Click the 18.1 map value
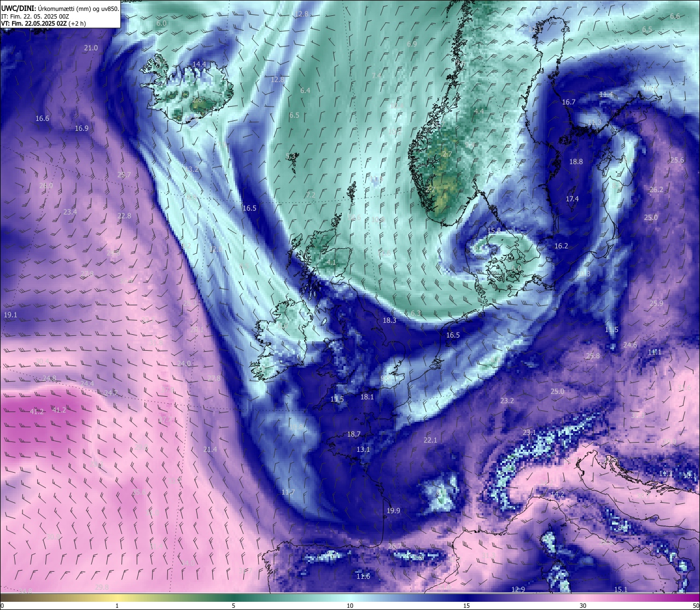The height and width of the screenshot is (610, 700). pyautogui.click(x=367, y=397)
